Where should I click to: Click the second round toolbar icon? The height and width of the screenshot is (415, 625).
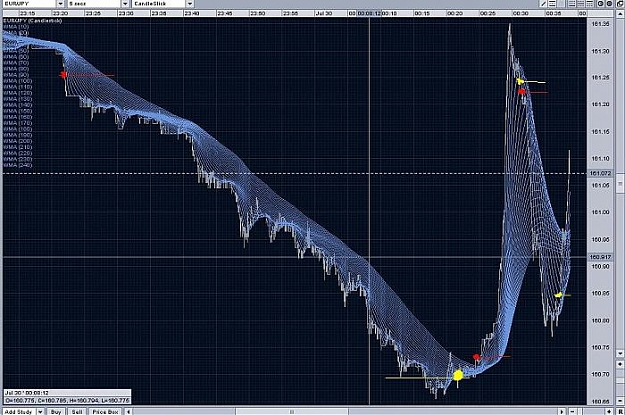click(x=609, y=4)
